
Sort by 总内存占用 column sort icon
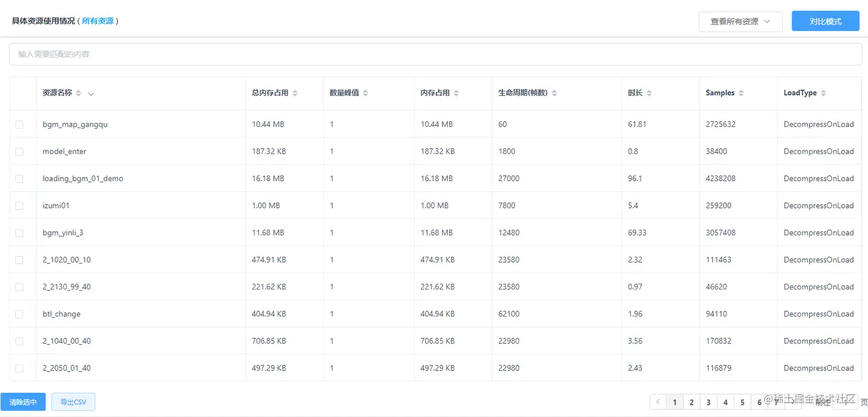pos(295,93)
